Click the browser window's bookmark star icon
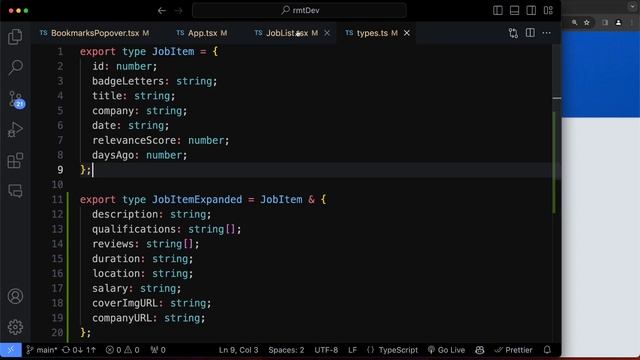The height and width of the screenshot is (360, 640). click(x=587, y=22)
